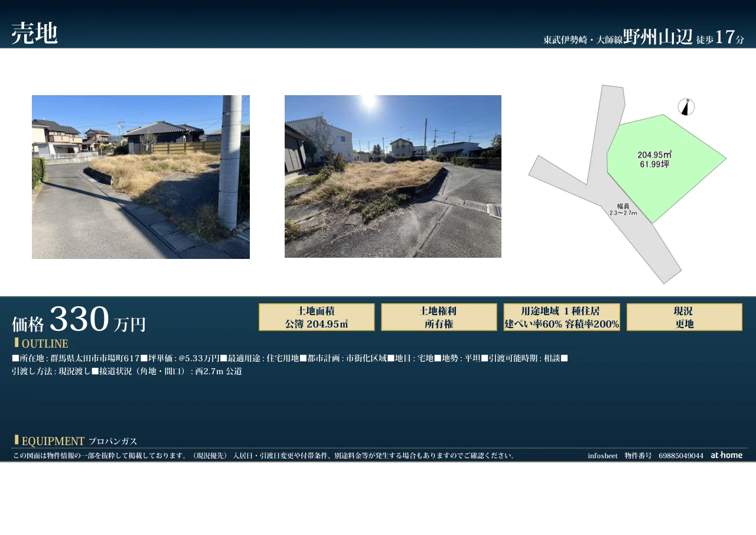Select the at home logo
The height and width of the screenshot is (535, 756).
[x=726, y=455]
